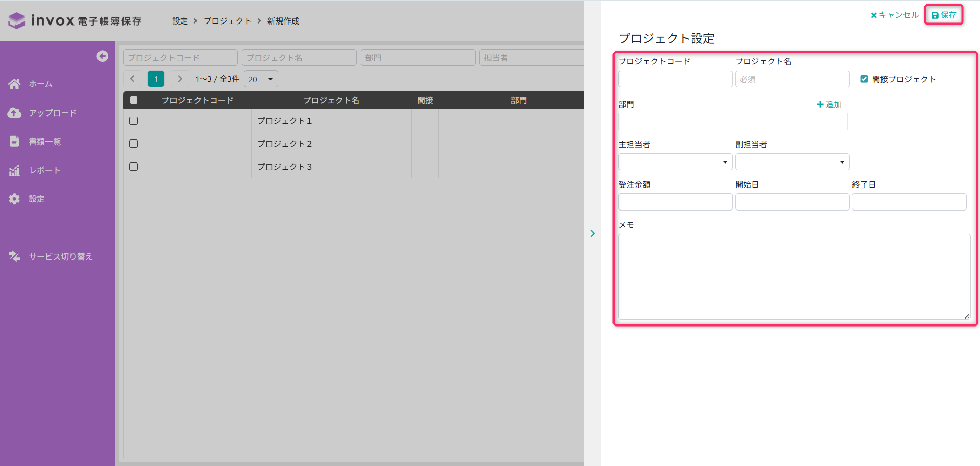Open アップロード in the sidebar
The image size is (980, 466).
click(x=53, y=113)
